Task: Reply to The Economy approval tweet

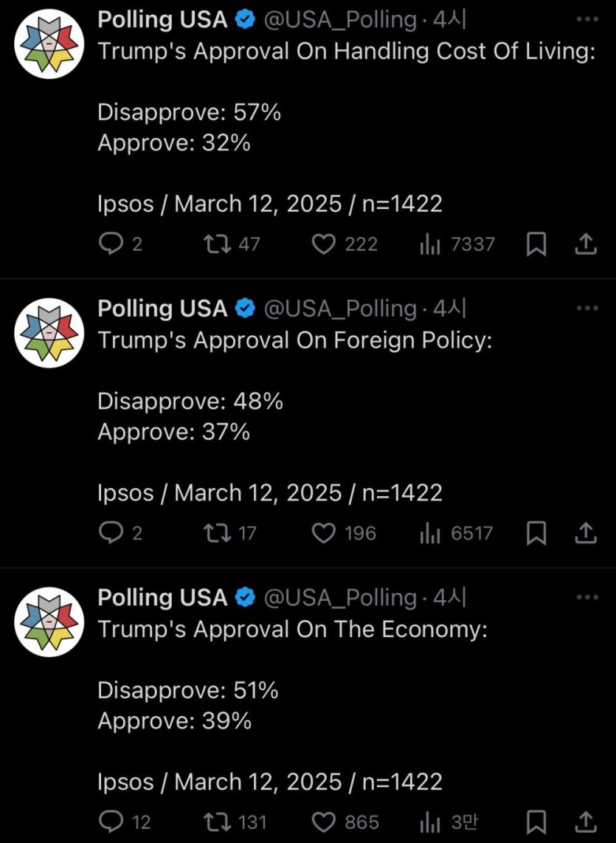Action: pyautogui.click(x=111, y=822)
